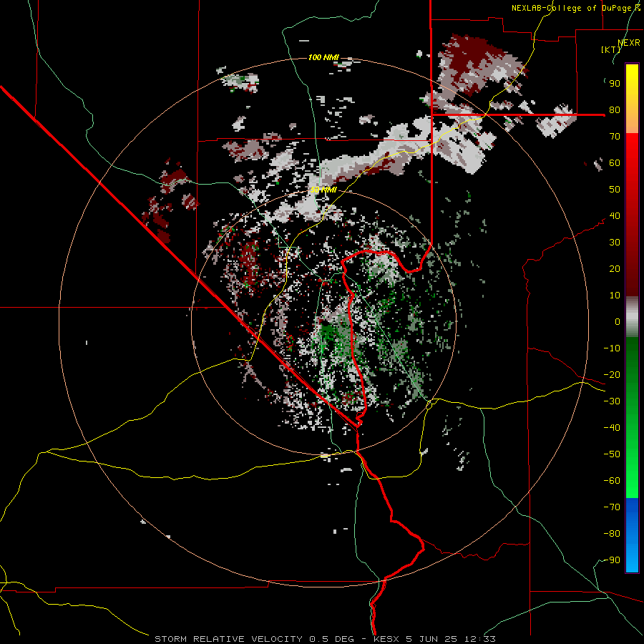Click the [KT] units label above the scale

(x=611, y=49)
